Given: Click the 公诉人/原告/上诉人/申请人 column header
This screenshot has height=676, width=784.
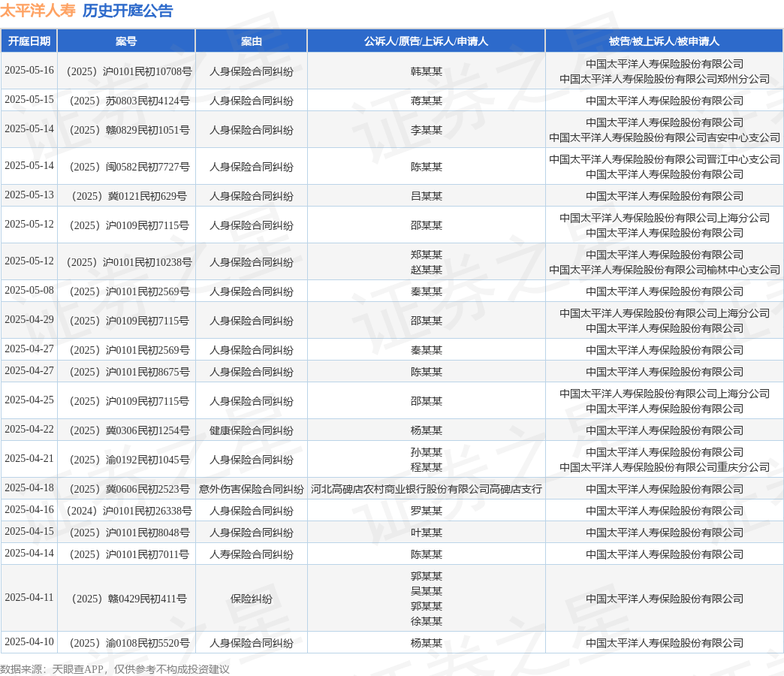Looking at the screenshot, I should (426, 41).
